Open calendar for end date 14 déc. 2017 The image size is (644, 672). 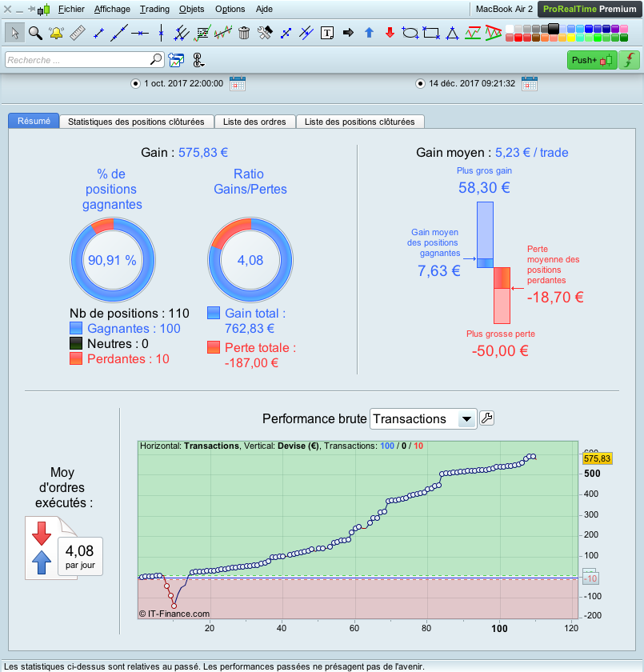point(530,83)
